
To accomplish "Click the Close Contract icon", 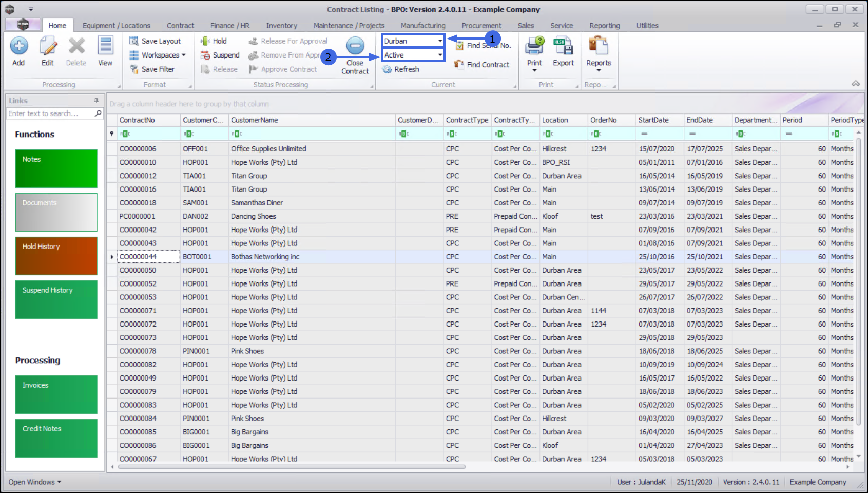I will (355, 46).
